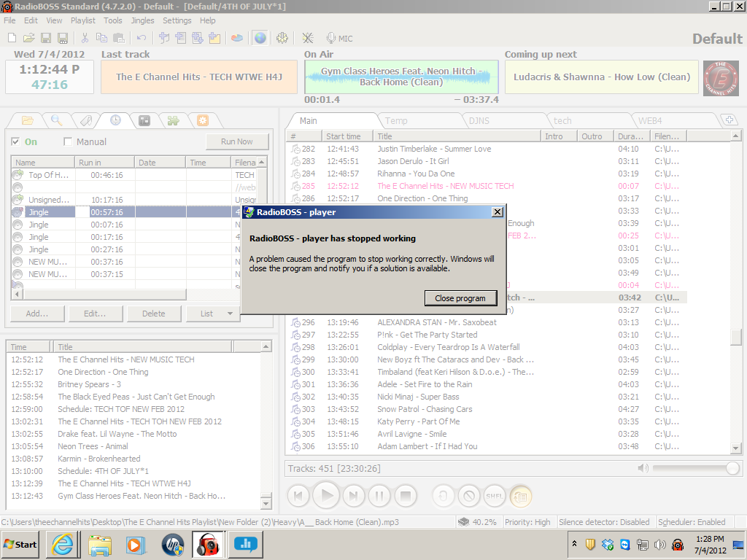Enable the Manual checkbox
747x560 pixels.
[68, 141]
